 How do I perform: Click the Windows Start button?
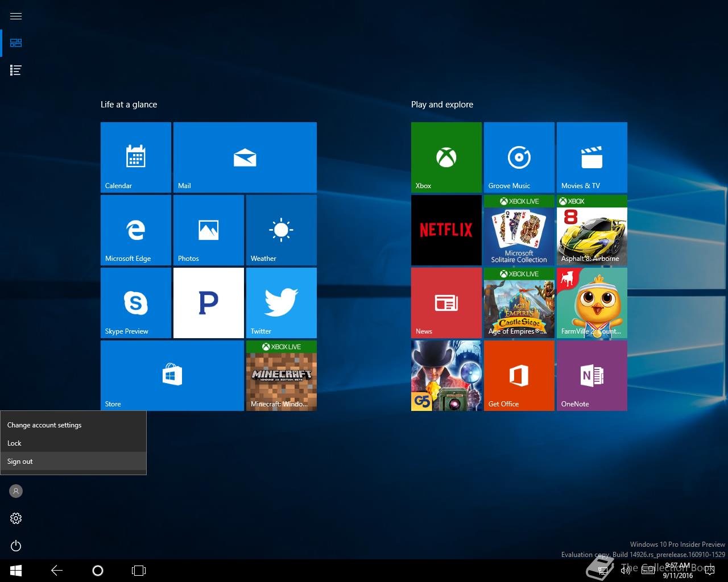click(16, 570)
